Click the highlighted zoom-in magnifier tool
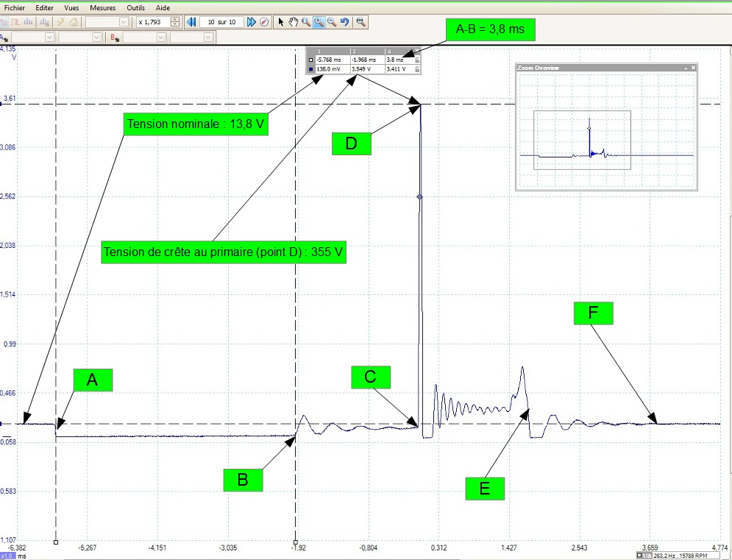 [x=319, y=22]
